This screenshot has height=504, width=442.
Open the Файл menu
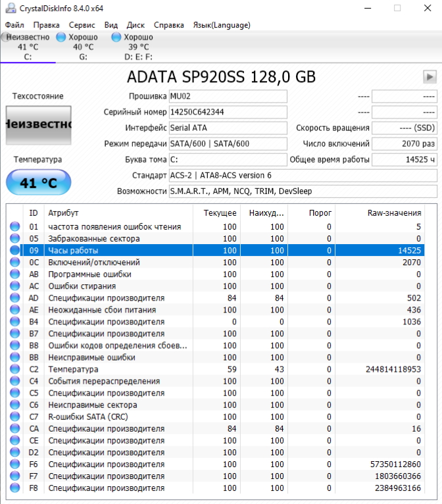coord(14,25)
